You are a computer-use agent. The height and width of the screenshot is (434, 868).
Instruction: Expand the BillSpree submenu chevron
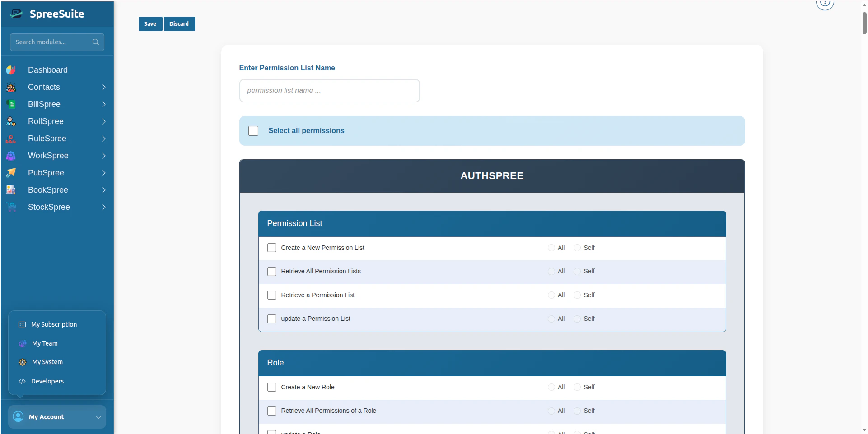tap(104, 104)
